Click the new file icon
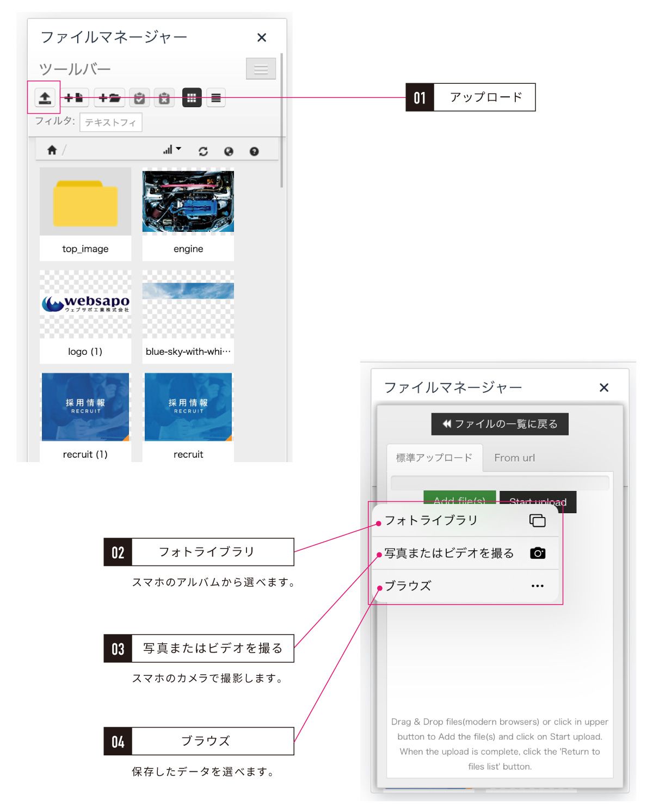Viewport: 653px width, 812px height. (x=74, y=98)
